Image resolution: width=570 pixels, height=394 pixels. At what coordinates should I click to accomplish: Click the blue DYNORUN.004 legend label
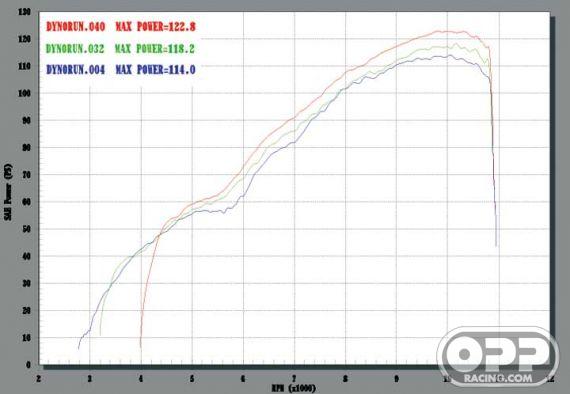pyautogui.click(x=76, y=69)
